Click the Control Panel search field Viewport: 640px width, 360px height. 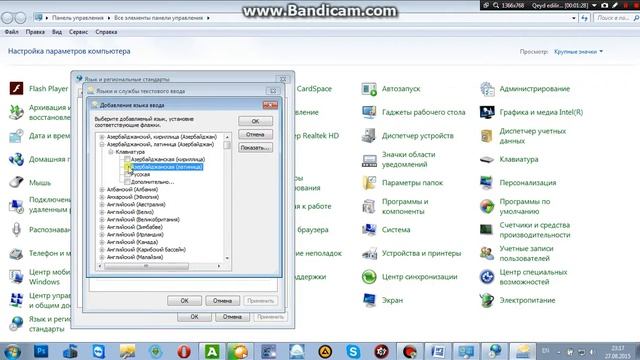click(x=616, y=18)
